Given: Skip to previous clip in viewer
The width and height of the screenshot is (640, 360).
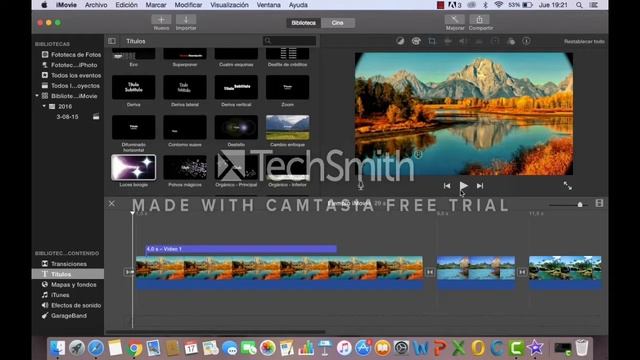Looking at the screenshot, I should click(x=447, y=186).
